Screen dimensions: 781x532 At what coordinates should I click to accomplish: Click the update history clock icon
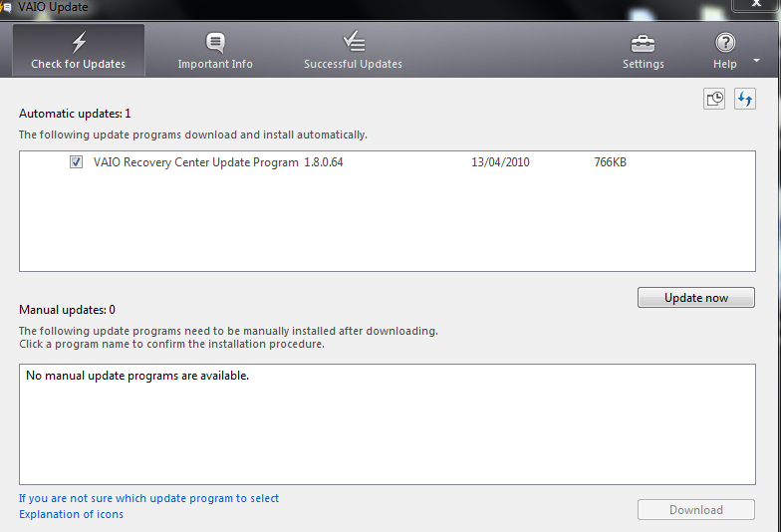pos(714,99)
